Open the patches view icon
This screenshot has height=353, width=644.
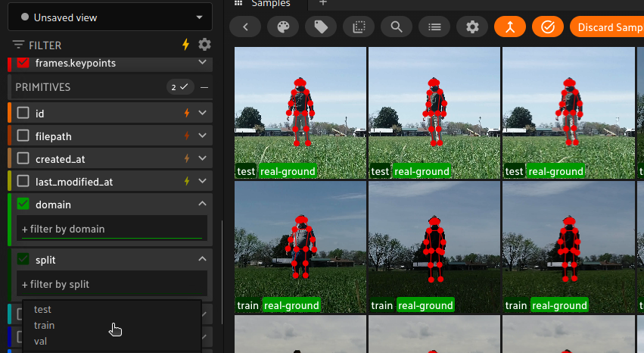pos(359,27)
